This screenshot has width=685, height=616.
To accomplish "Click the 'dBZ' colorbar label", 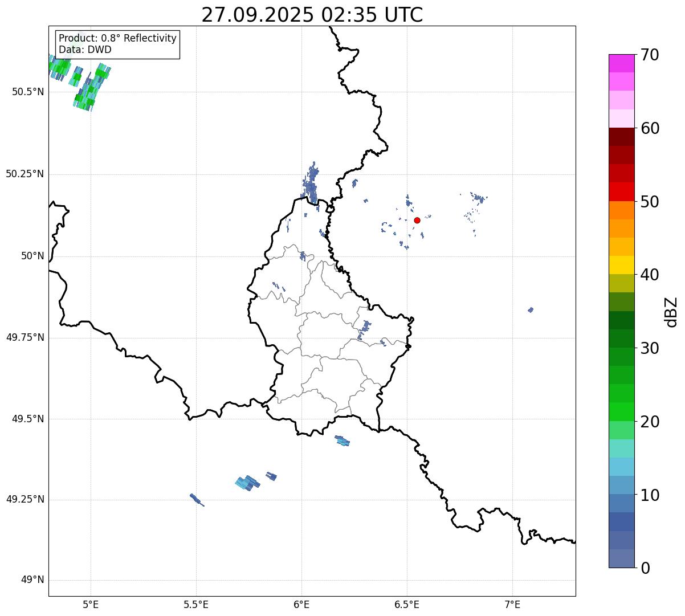I will (x=672, y=311).
